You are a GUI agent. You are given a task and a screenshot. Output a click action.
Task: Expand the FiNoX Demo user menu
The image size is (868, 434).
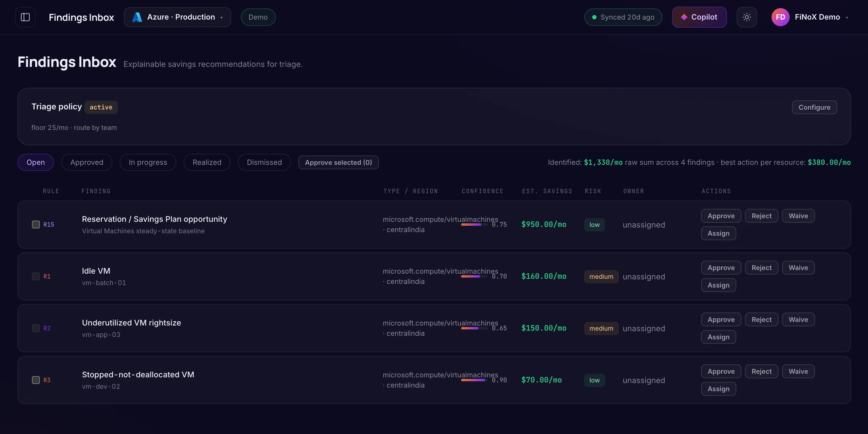pos(810,17)
